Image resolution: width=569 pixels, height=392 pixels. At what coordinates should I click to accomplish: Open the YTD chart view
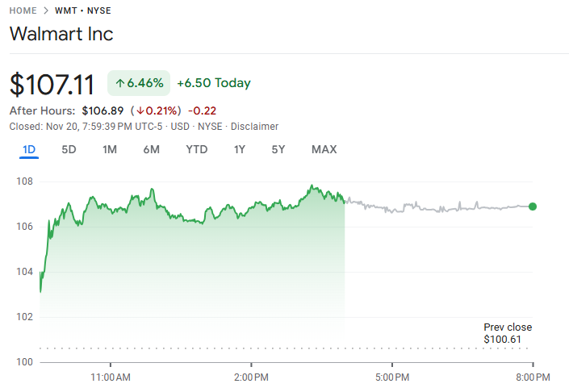coord(196,149)
